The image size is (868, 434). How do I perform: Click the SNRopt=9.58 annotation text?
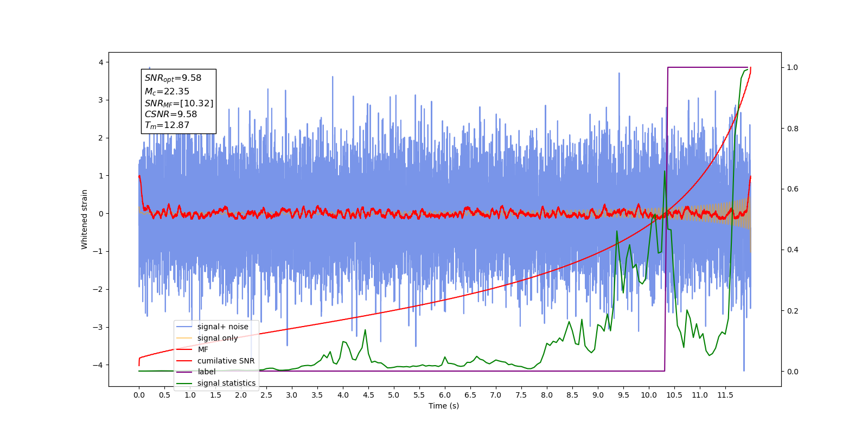click(173, 78)
